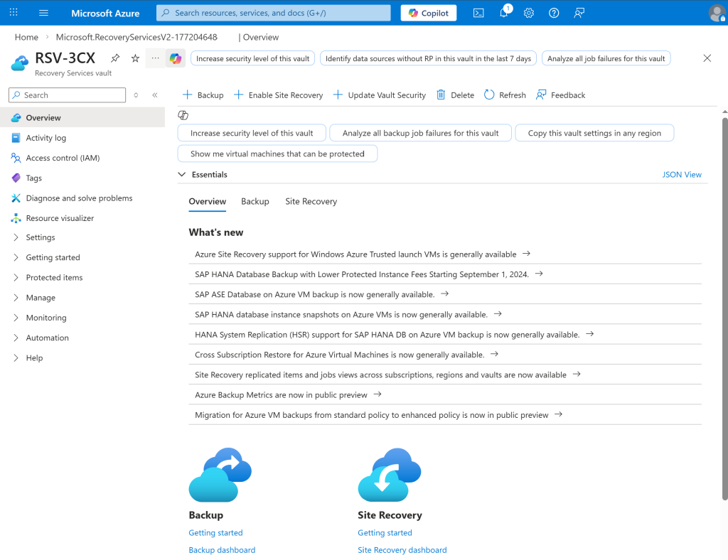Pin RSV-3CX vault to dashboard
This screenshot has width=728, height=560.
point(115,58)
